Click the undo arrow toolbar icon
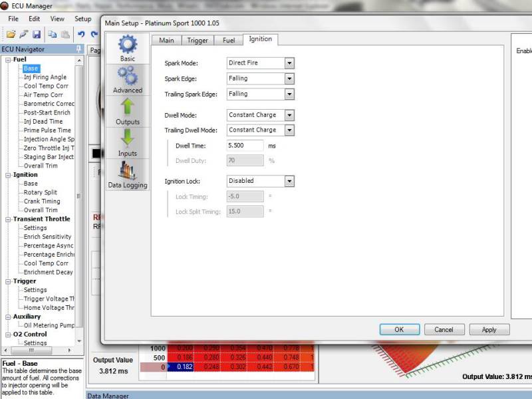Viewport: 532px width, 399px height. pos(81,35)
